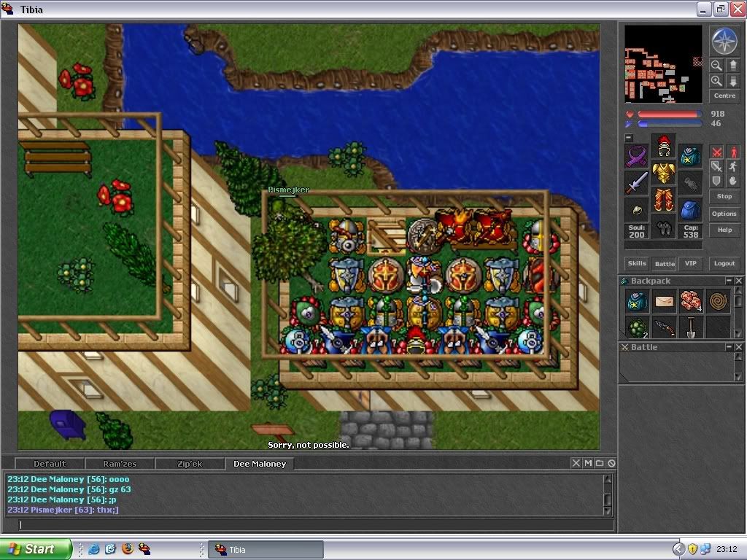The width and height of the screenshot is (747, 560).
Task: Open the teal backpack inside Backpack container
Action: [637, 301]
